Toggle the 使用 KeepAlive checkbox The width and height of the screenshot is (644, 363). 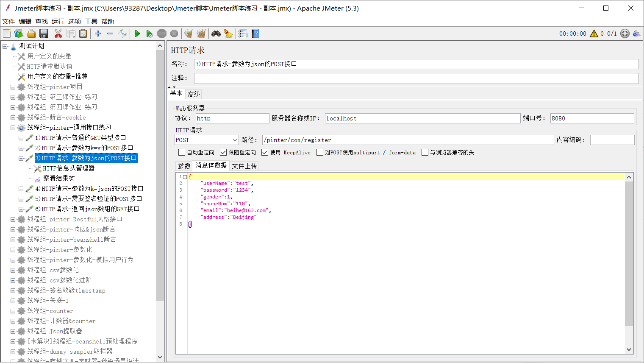click(x=265, y=152)
